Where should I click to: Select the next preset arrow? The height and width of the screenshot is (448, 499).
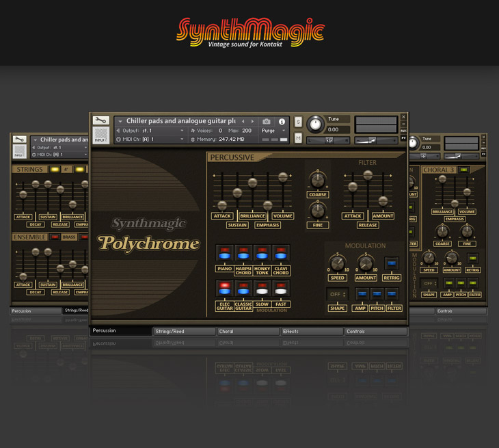pos(253,121)
